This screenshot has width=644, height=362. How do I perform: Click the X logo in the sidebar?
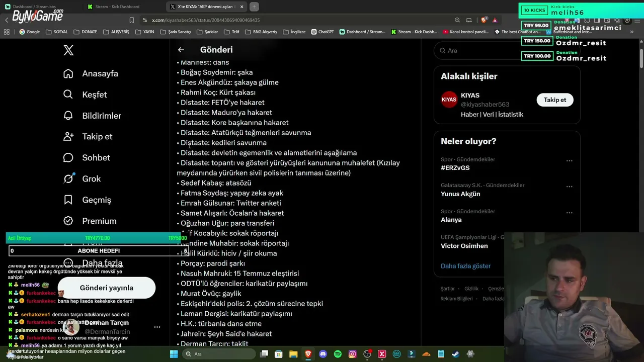click(68, 50)
